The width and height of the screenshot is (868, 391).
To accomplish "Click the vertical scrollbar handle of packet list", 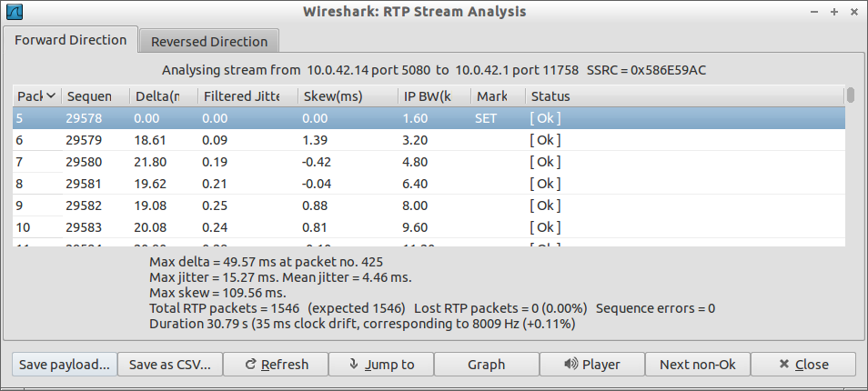I will pos(851,95).
